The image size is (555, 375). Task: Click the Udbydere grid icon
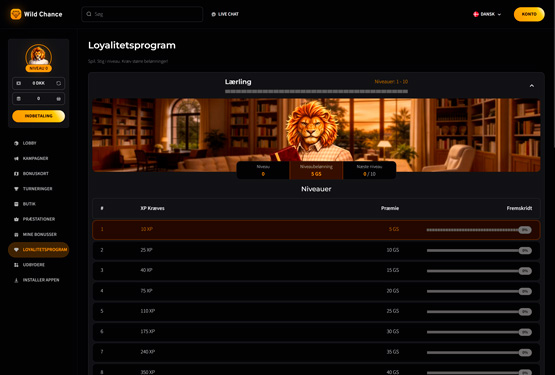tap(16, 265)
